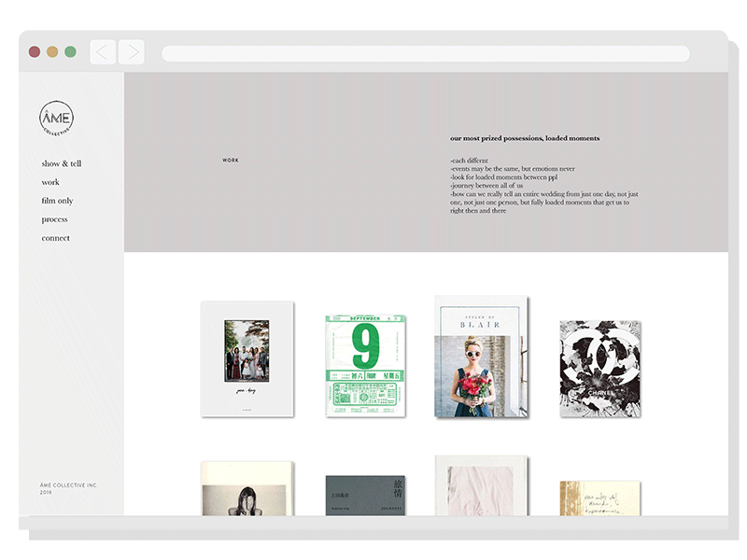747x560 pixels.
Task: Navigate to the process page
Action: click(x=54, y=220)
